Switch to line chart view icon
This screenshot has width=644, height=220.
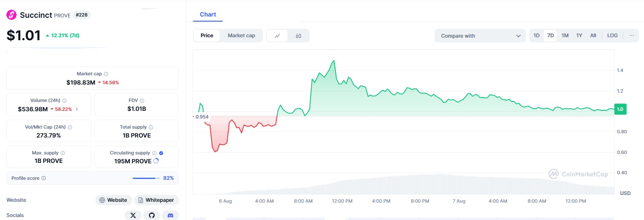click(x=277, y=36)
